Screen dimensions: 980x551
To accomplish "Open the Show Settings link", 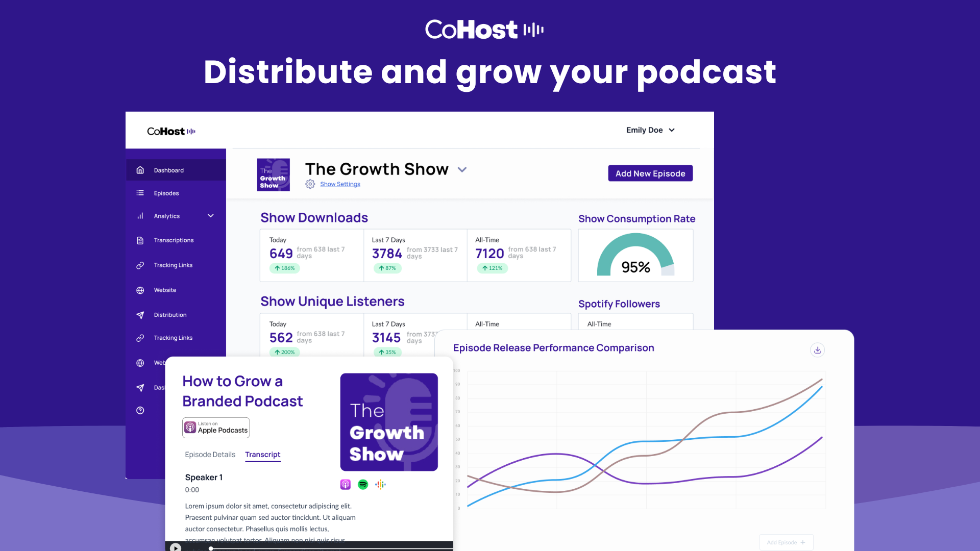I will point(340,184).
